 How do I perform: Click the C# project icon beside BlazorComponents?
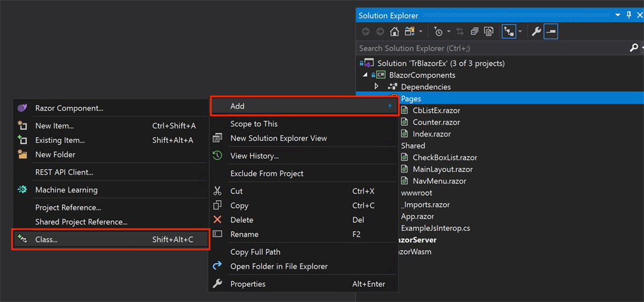[x=380, y=75]
